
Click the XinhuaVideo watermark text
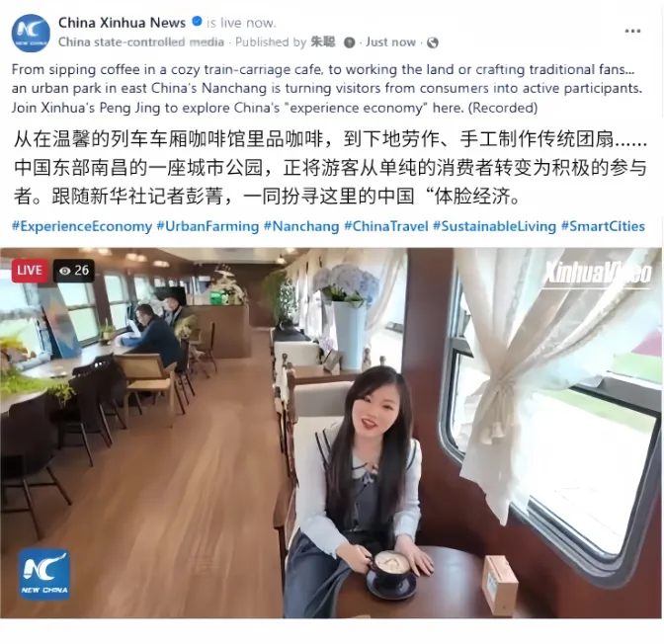598,272
